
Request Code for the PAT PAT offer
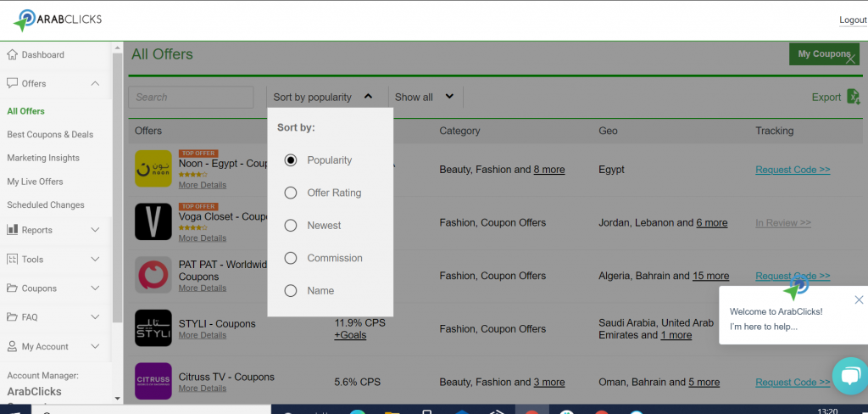(793, 276)
